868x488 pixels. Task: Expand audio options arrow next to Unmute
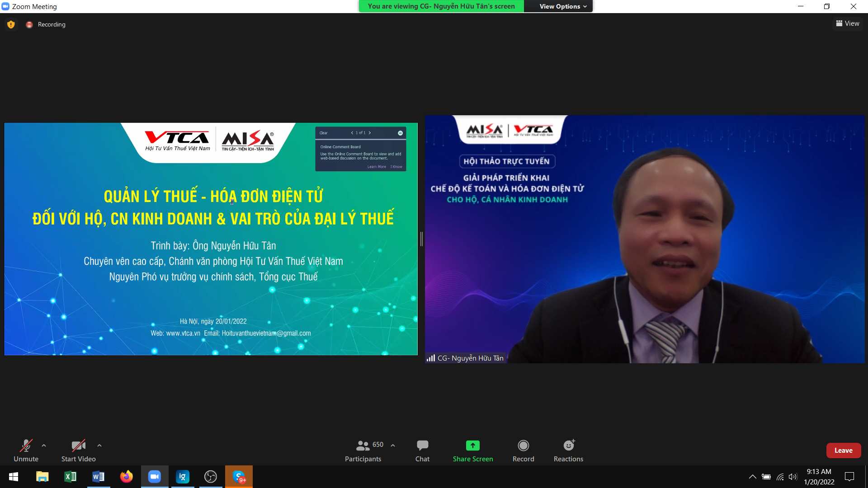[44, 446]
